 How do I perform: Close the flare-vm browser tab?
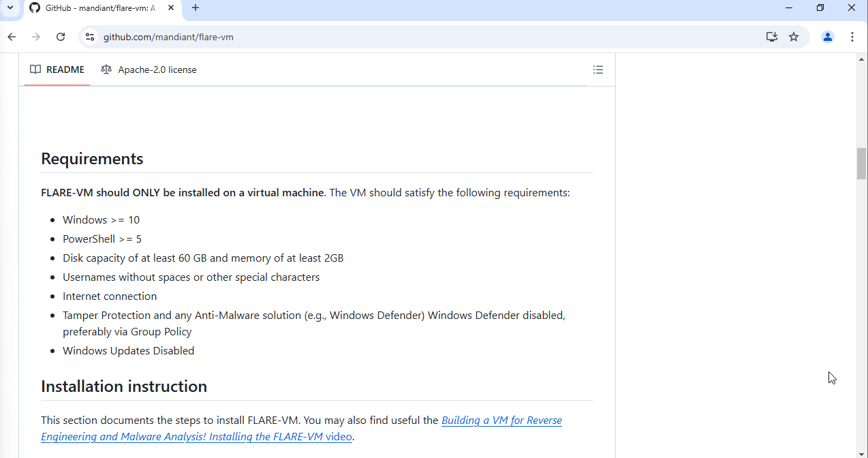pyautogui.click(x=170, y=8)
